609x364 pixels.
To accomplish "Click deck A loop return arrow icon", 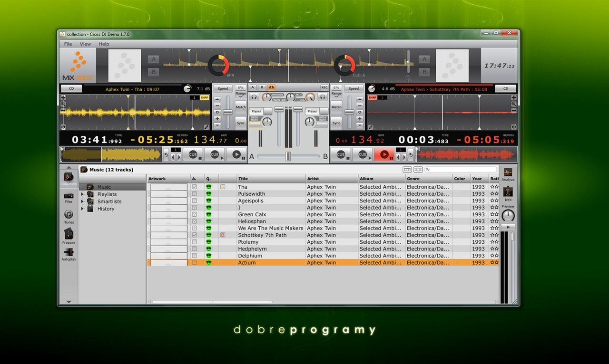I will [x=166, y=154].
